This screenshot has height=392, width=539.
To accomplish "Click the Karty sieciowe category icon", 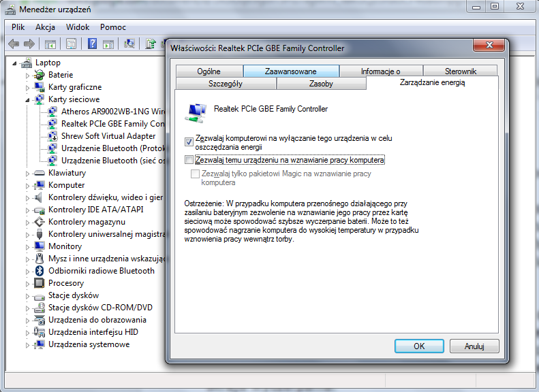I will pos(40,99).
